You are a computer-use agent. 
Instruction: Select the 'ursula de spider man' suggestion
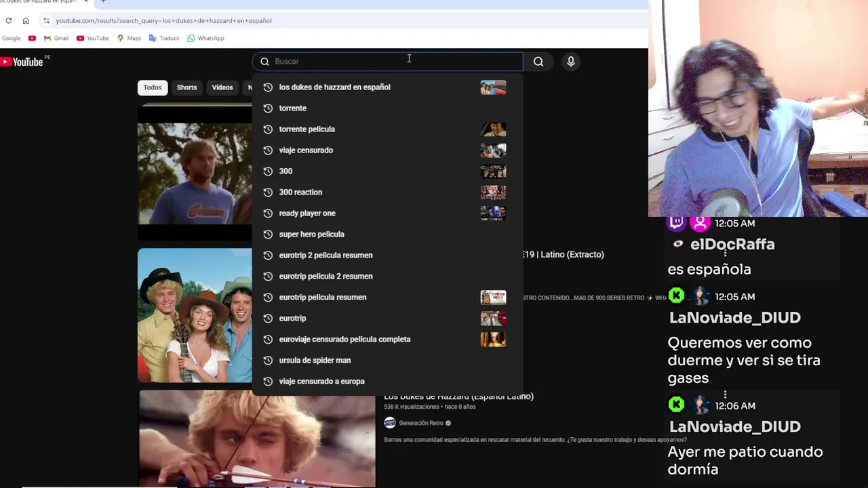(x=387, y=360)
